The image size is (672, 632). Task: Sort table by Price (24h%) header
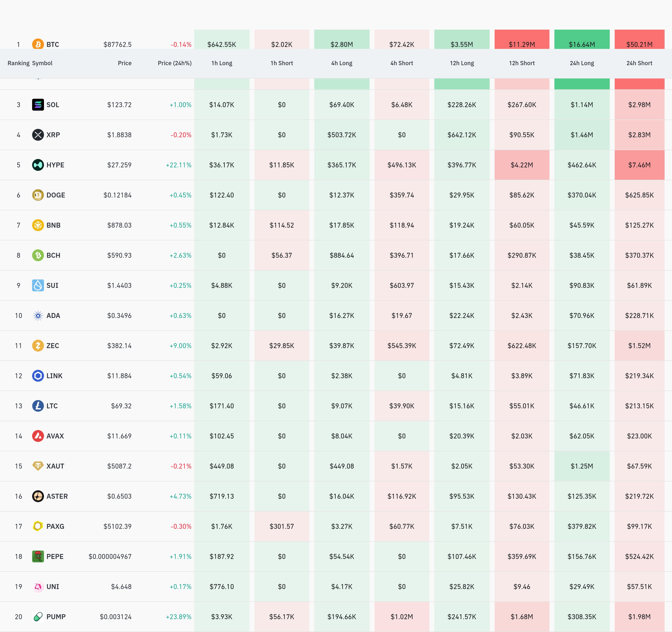point(174,63)
